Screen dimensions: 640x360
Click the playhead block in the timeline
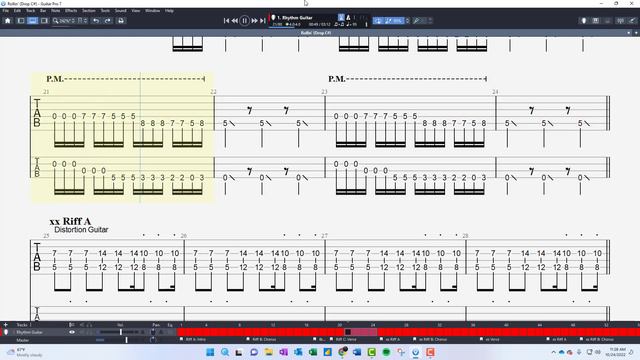(x=347, y=332)
